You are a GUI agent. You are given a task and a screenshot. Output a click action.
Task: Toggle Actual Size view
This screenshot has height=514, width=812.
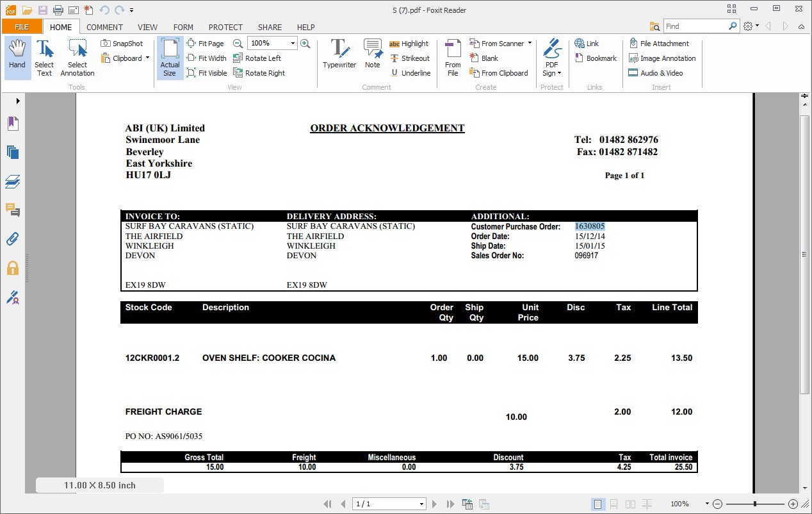pos(170,58)
